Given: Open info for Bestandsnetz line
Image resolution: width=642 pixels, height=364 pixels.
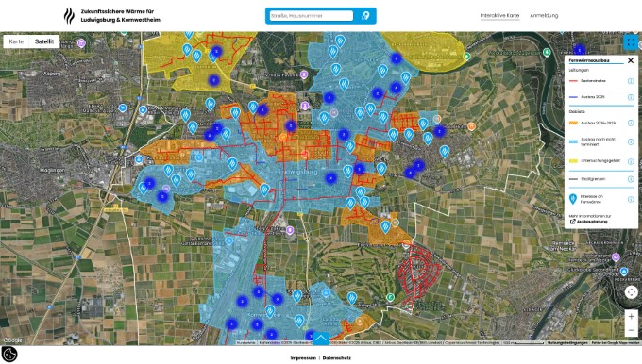Looking at the screenshot, I should point(631,81).
